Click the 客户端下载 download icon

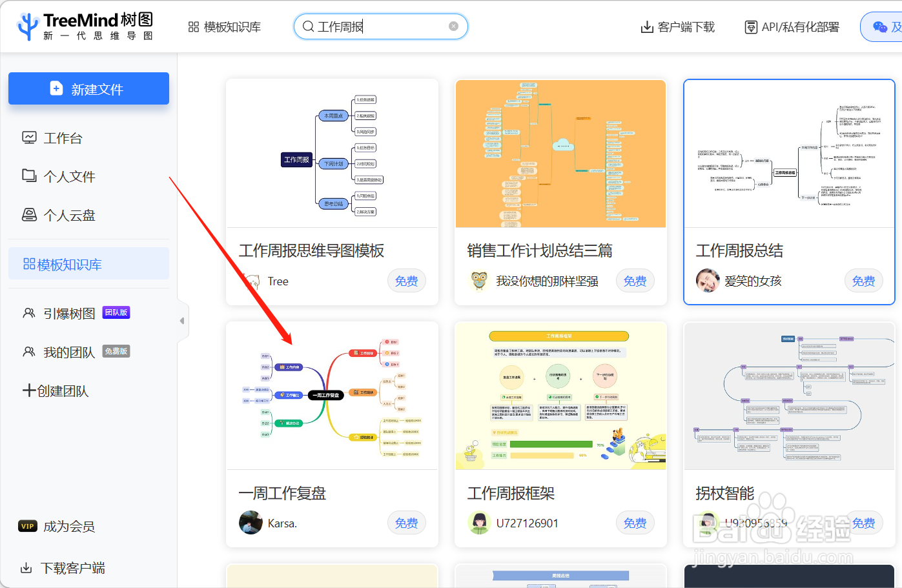[x=646, y=27]
